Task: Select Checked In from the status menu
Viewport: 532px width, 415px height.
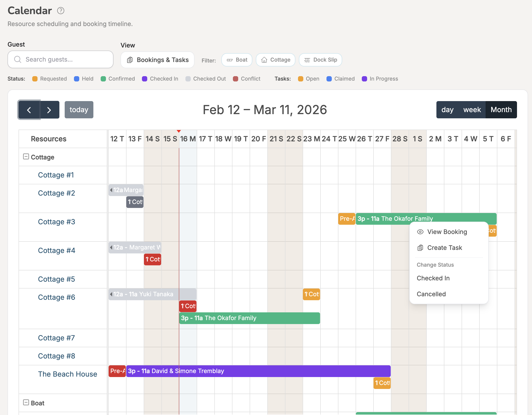Action: tap(433, 278)
